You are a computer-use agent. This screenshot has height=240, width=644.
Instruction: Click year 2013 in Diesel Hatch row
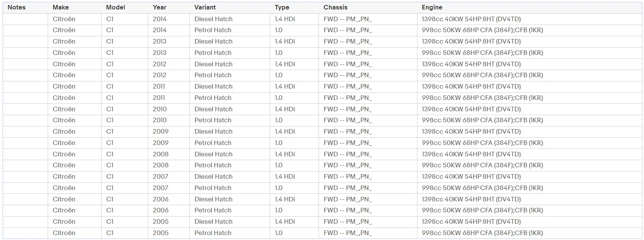(x=159, y=41)
